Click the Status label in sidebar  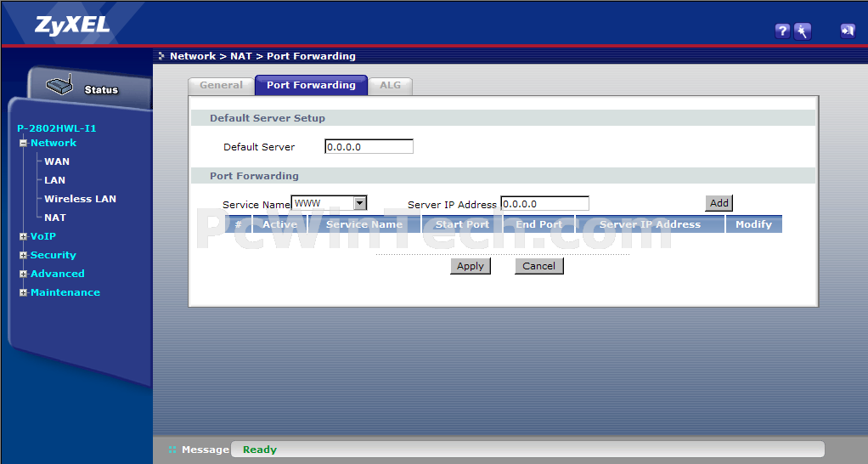coord(101,90)
